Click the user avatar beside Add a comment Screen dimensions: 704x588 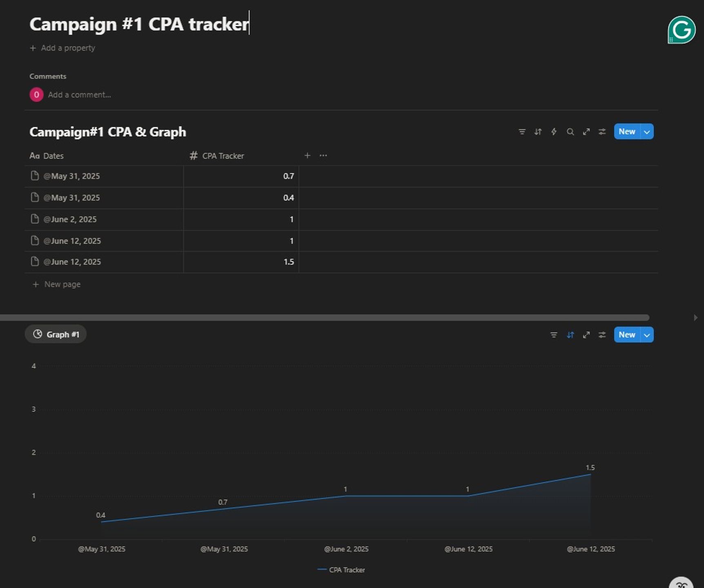[x=36, y=95]
